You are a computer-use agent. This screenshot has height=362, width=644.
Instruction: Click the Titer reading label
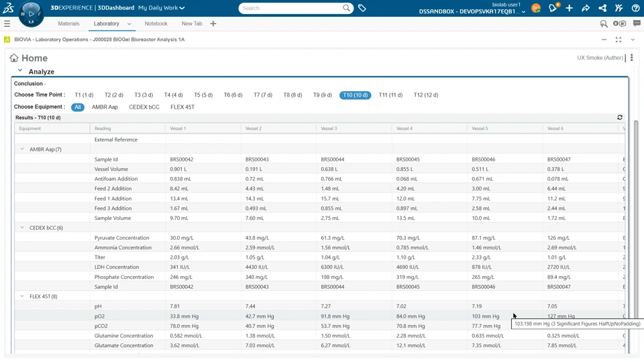100,257
